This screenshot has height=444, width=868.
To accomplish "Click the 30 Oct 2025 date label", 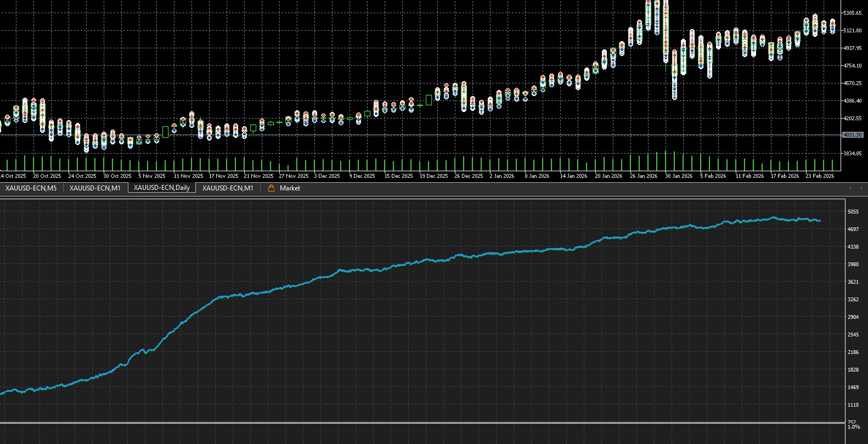I will click(x=117, y=176).
